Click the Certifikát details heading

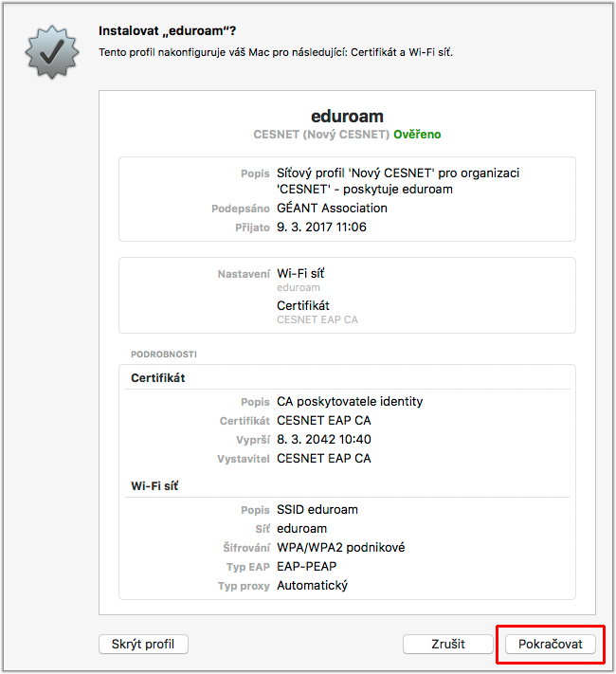(x=157, y=378)
